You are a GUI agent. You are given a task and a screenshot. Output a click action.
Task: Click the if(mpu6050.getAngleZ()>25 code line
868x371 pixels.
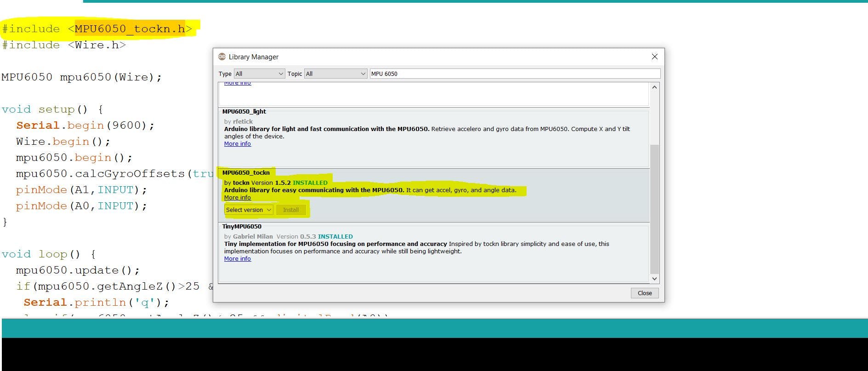[x=114, y=286]
